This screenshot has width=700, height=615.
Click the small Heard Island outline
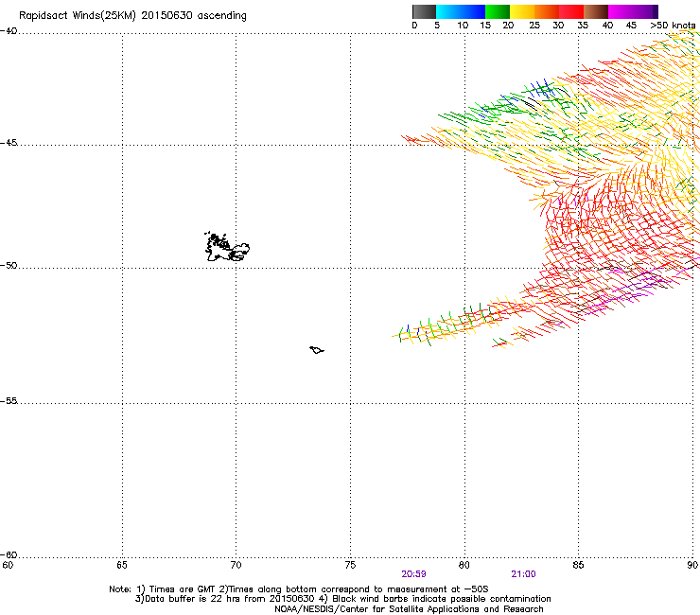tap(317, 350)
